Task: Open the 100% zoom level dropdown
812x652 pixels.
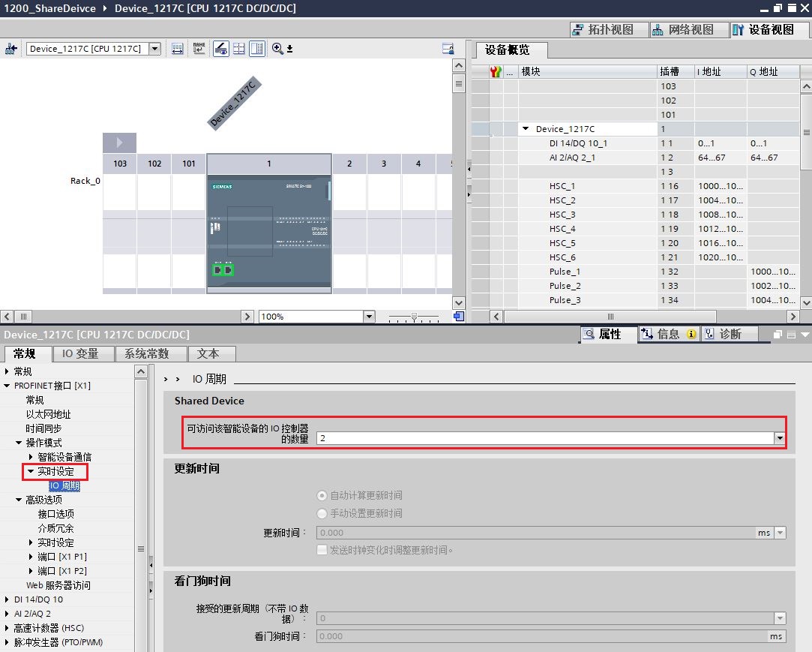Action: pos(369,316)
